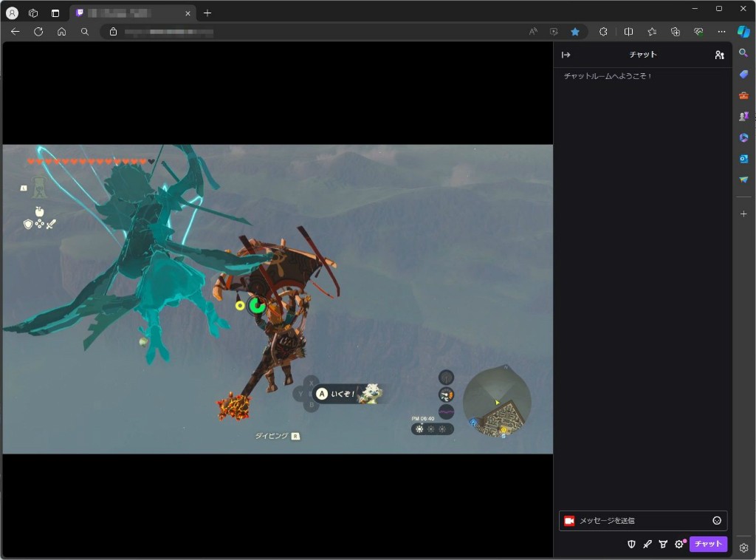The width and height of the screenshot is (756, 560).
Task: Open the Favorites list dropdown
Action: point(652,32)
